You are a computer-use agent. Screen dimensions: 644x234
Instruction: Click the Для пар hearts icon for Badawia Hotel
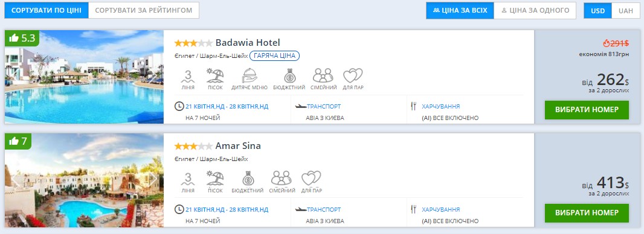tap(353, 79)
